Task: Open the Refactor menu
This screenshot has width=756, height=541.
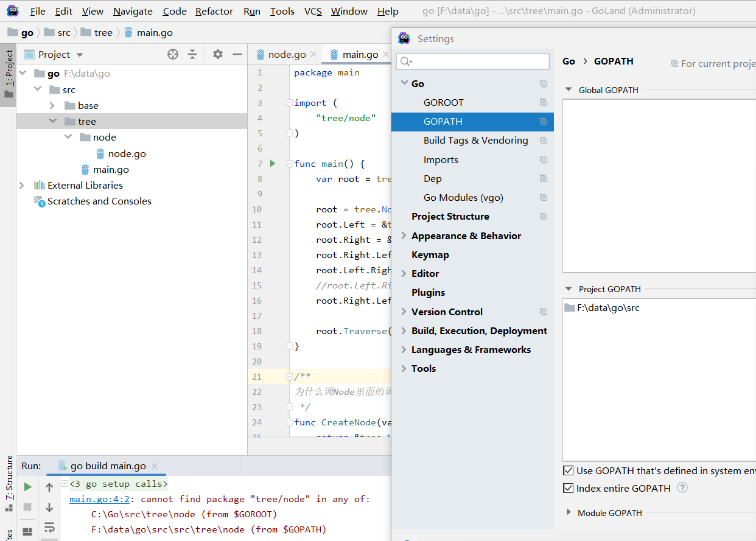Action: [x=214, y=11]
